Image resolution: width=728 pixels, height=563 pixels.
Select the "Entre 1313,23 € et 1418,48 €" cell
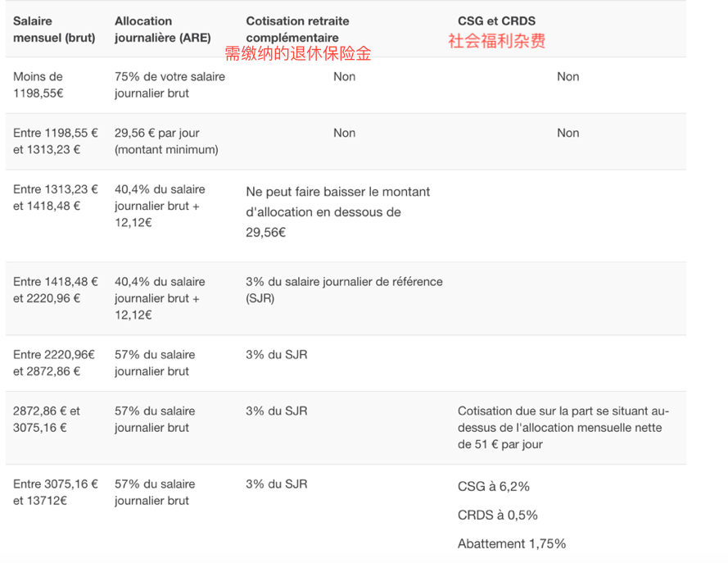(56, 198)
